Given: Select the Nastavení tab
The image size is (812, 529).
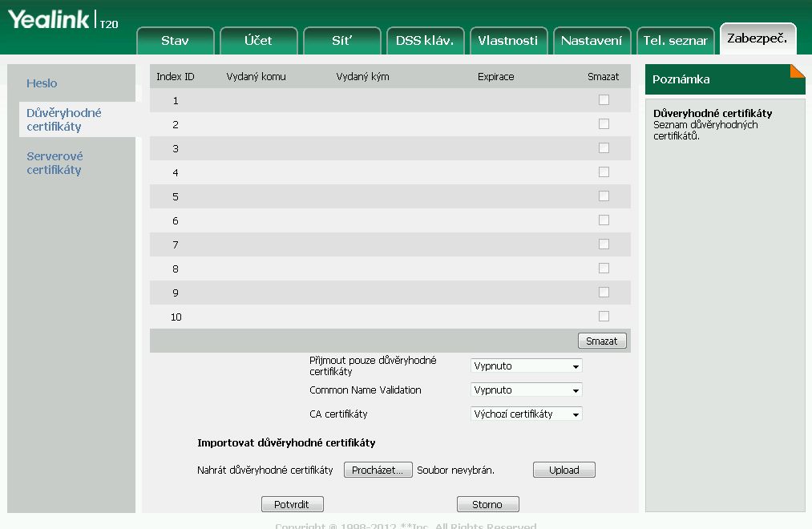Looking at the screenshot, I should [591, 41].
